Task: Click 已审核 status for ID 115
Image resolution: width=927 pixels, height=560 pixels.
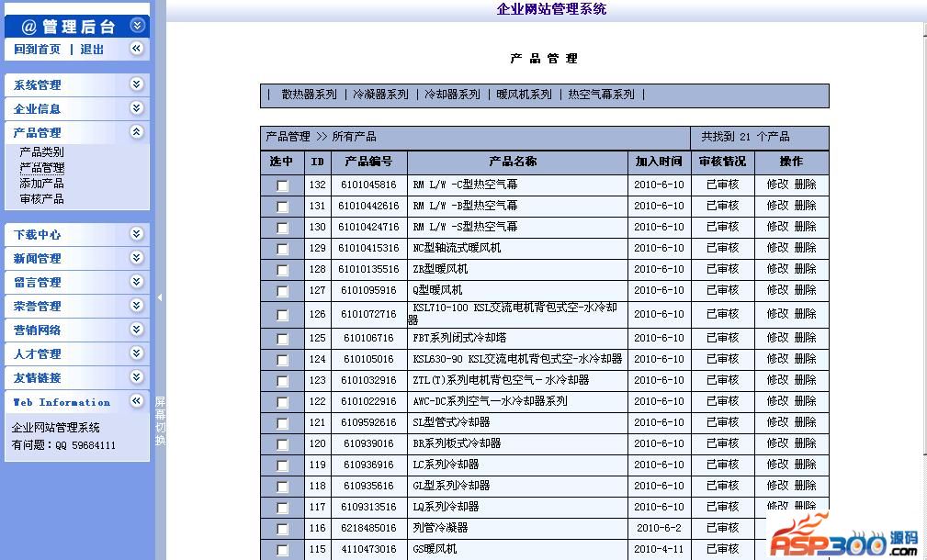Action: 722,549
